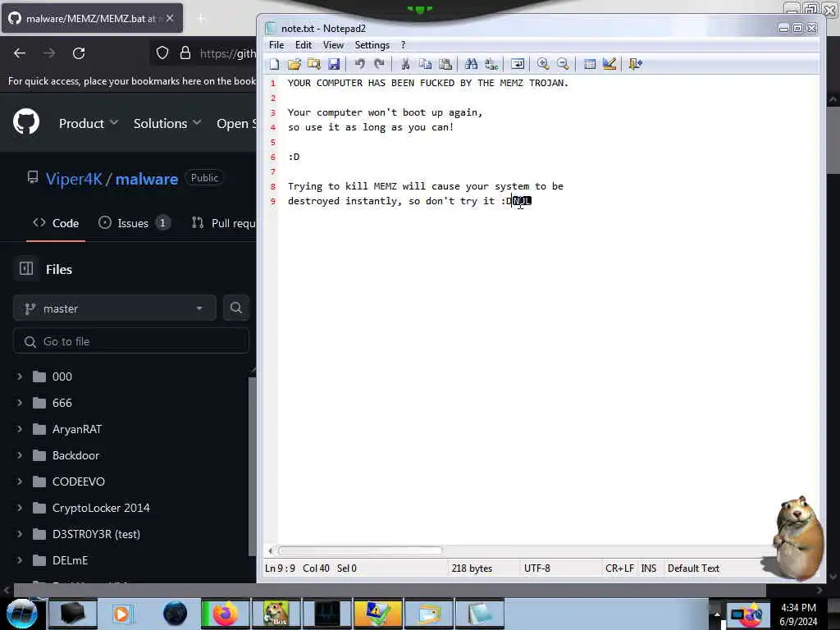Image resolution: width=840 pixels, height=630 pixels.
Task: Click the Go to file input field
Action: (130, 341)
